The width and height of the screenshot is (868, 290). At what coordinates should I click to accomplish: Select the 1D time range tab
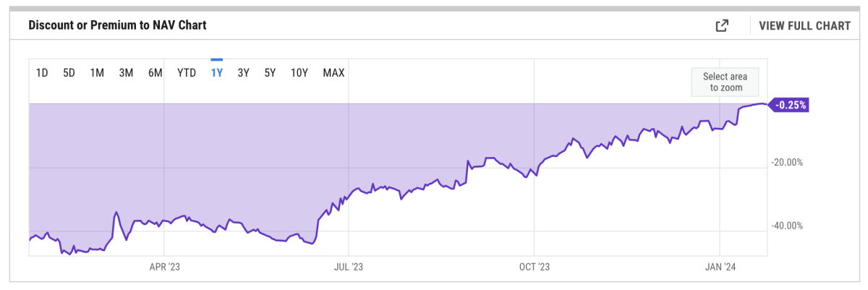click(42, 72)
